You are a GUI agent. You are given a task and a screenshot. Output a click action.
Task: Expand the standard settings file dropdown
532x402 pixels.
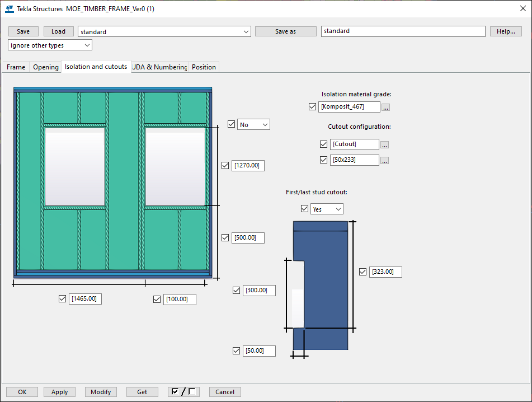164,31
